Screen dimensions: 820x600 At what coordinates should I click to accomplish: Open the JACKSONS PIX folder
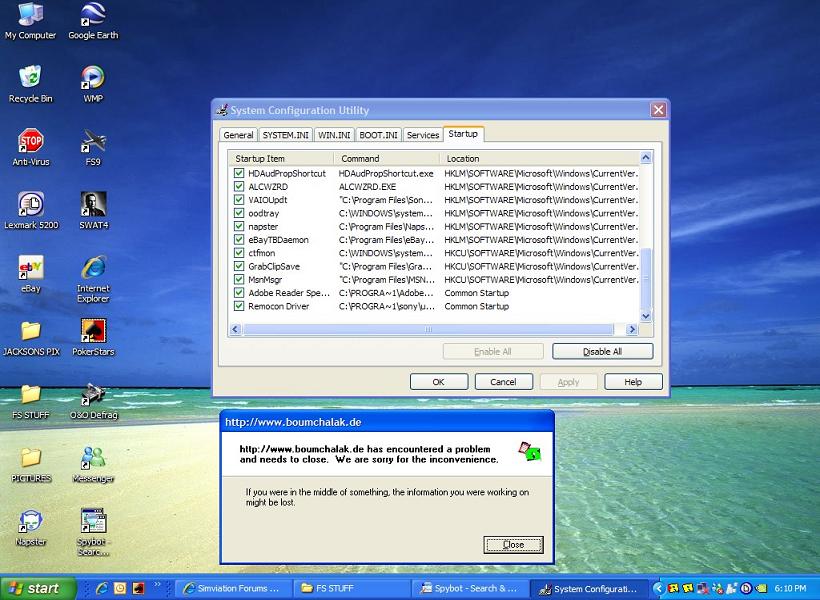tap(30, 331)
